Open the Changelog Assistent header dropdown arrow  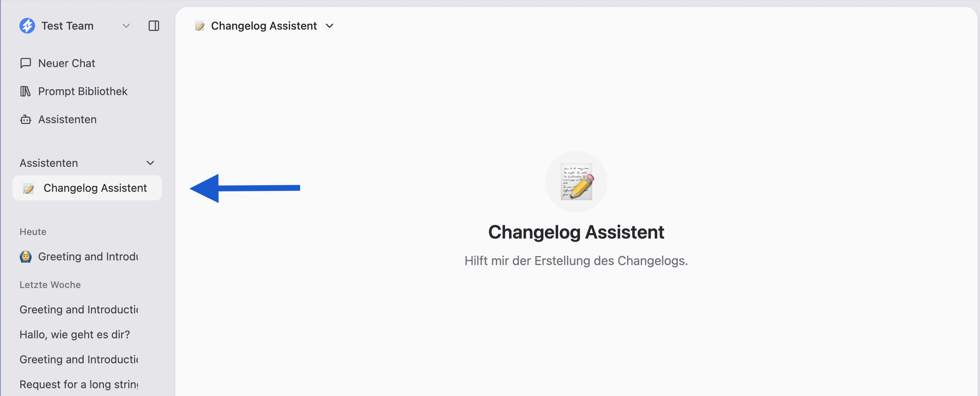click(330, 26)
